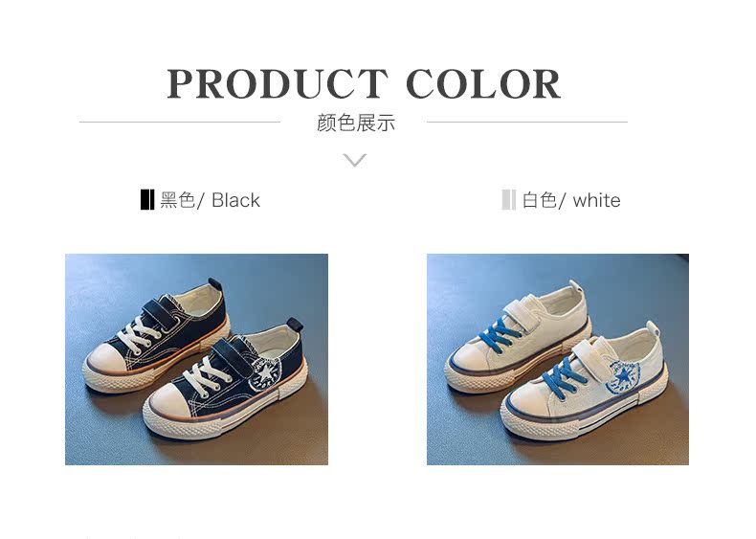The image size is (756, 539).
Task: Click the PRODUCT COLOR heading
Action: click(x=364, y=84)
